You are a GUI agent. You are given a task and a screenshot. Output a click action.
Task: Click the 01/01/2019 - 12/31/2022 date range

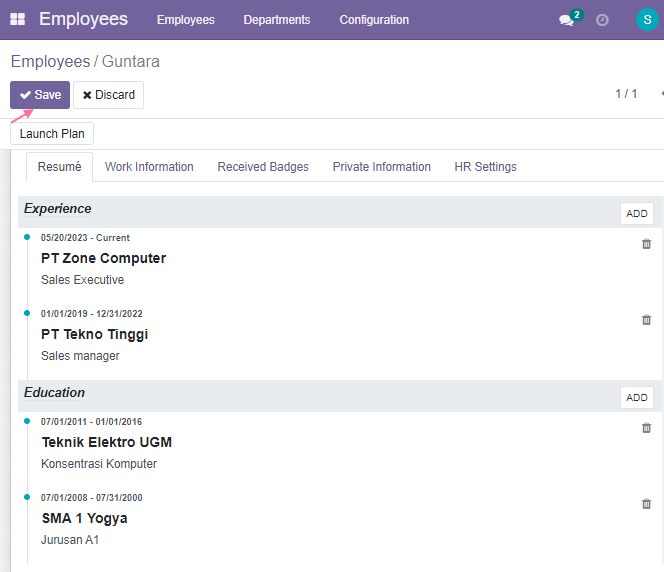click(x=91, y=314)
